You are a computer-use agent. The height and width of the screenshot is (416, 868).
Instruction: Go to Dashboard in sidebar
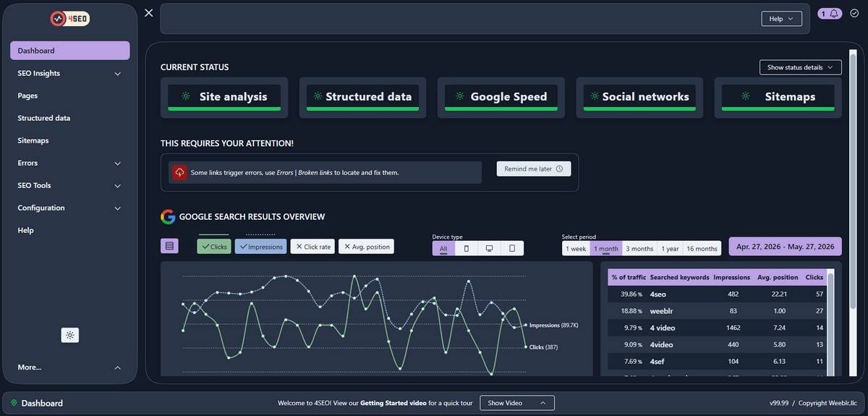click(70, 51)
